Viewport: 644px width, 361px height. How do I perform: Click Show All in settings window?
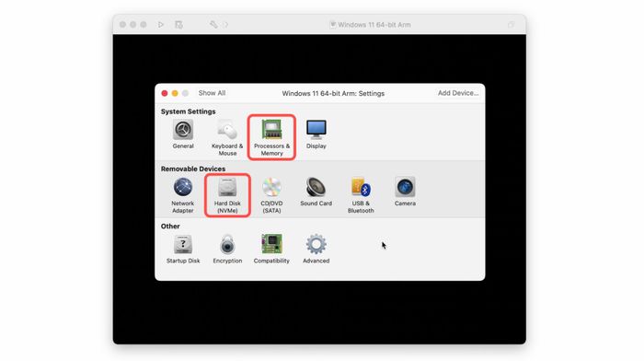(212, 93)
